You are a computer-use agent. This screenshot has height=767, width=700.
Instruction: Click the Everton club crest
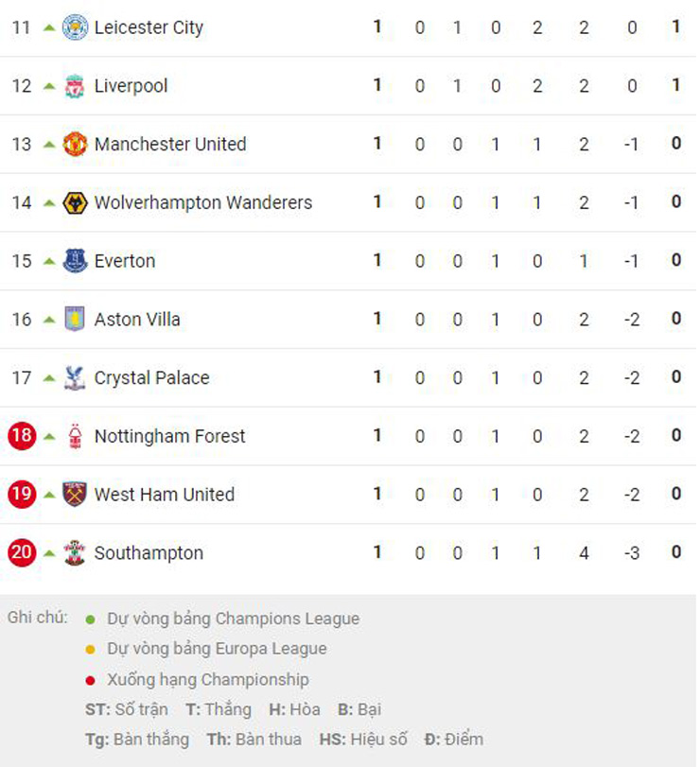(75, 261)
